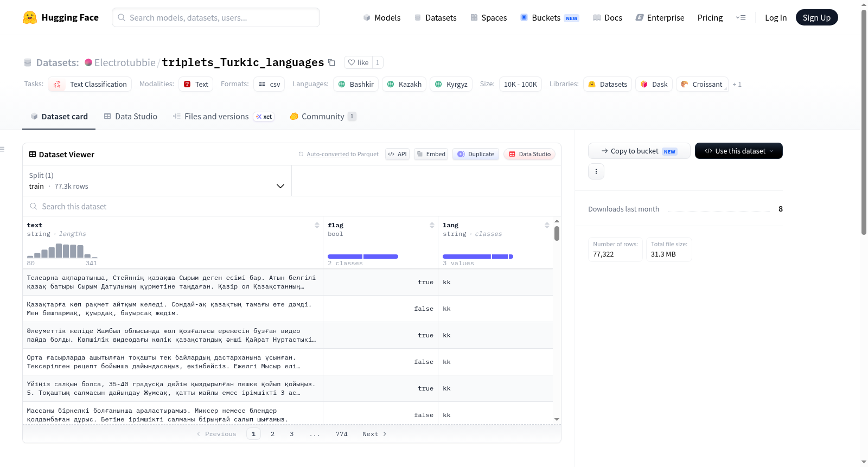Click the Sign Up button
This screenshot has width=868, height=467.
(816, 17)
